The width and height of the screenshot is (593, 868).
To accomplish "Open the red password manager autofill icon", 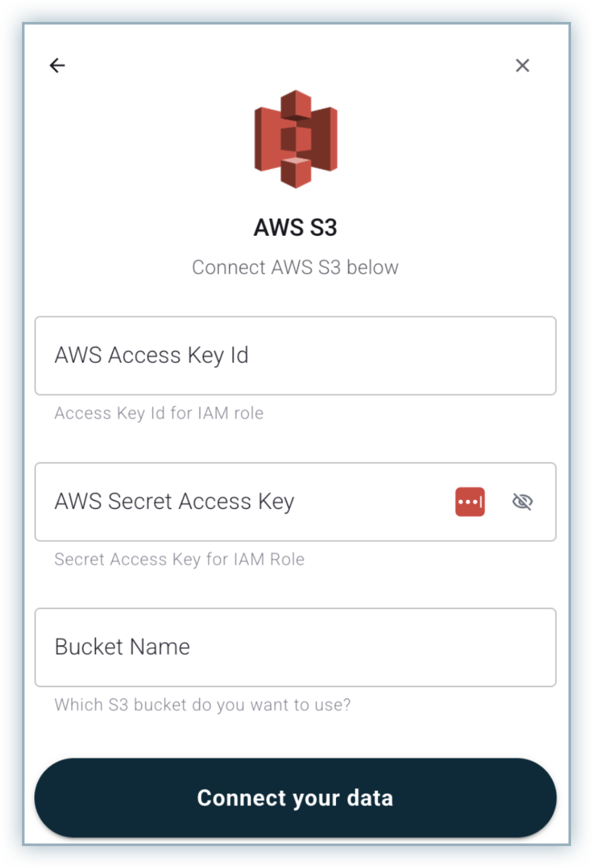I will (x=470, y=502).
